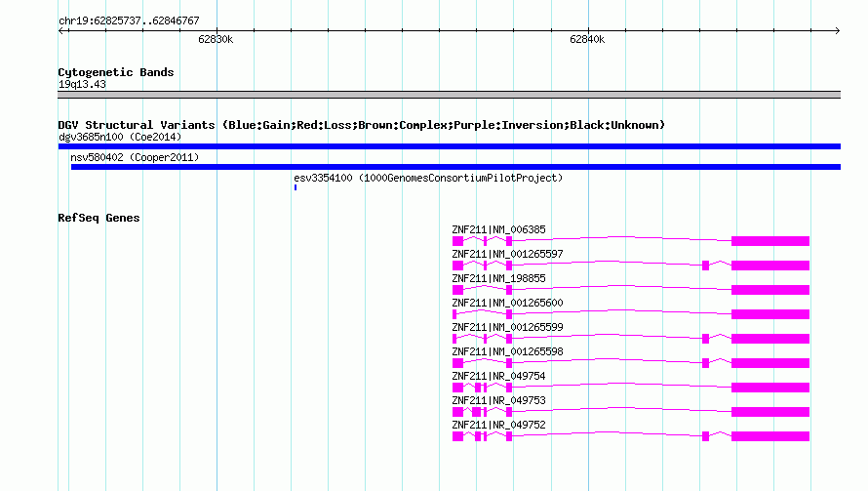Image resolution: width=868 pixels, height=491 pixels.
Task: Open the ZNF211|NR_049754 transcript label
Action: click(498, 376)
